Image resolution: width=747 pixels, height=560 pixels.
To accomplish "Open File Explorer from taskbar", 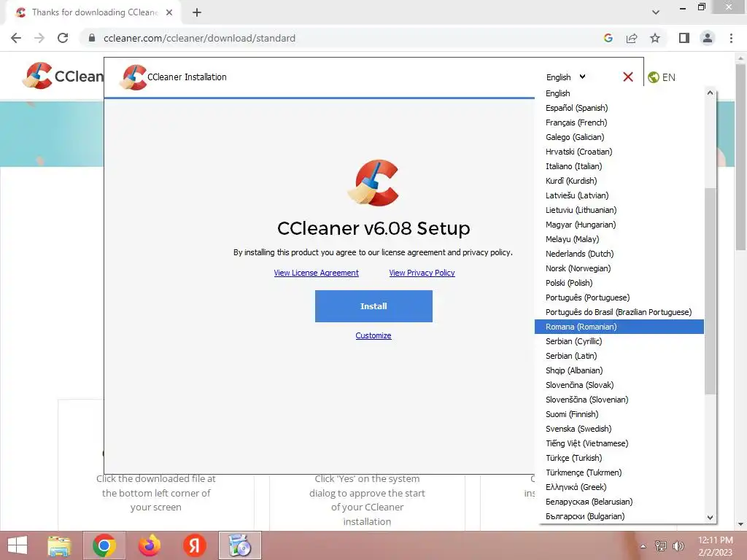I will tap(60, 545).
